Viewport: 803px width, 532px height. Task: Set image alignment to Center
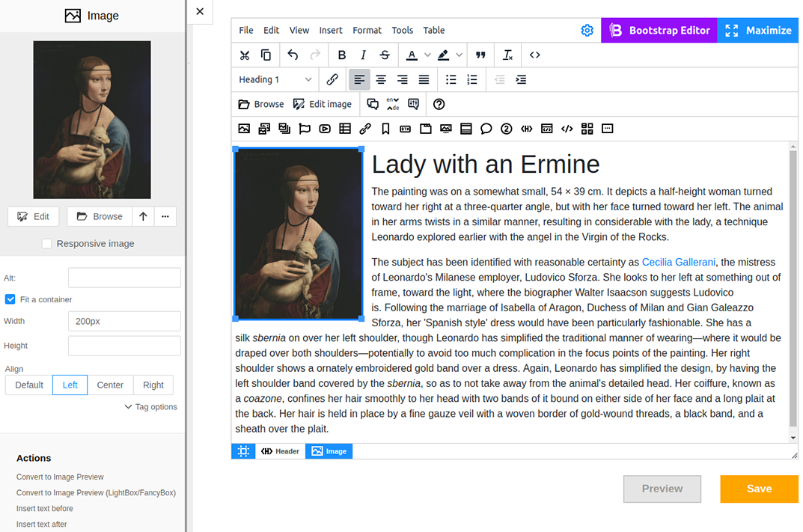coord(110,385)
